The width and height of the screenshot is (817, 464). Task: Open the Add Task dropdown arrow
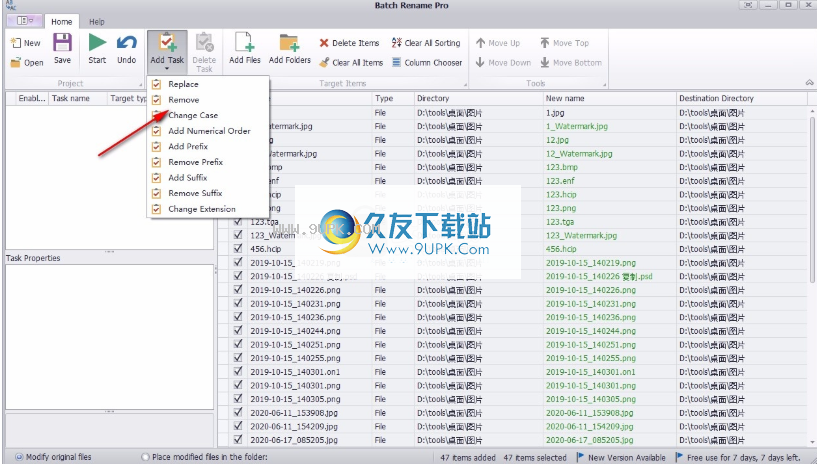pos(167,69)
